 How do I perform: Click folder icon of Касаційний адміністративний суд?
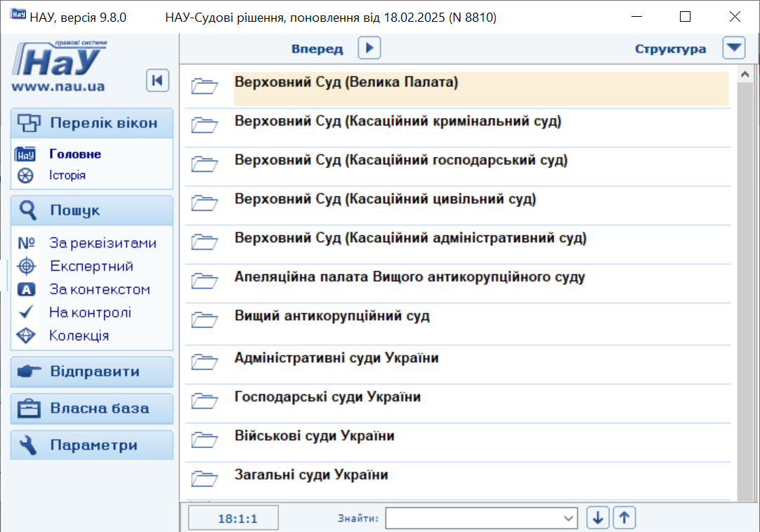click(204, 241)
